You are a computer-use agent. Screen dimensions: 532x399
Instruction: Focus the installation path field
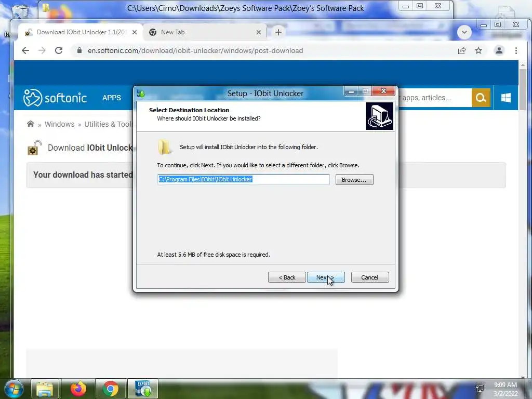click(243, 179)
